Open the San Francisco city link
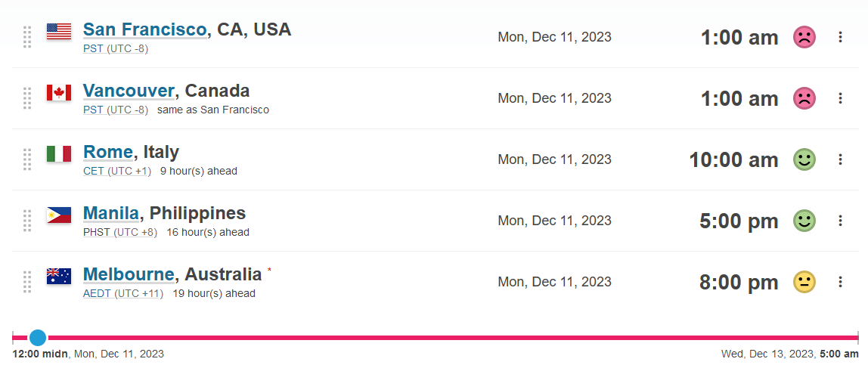The height and width of the screenshot is (365, 868). pyautogui.click(x=144, y=29)
